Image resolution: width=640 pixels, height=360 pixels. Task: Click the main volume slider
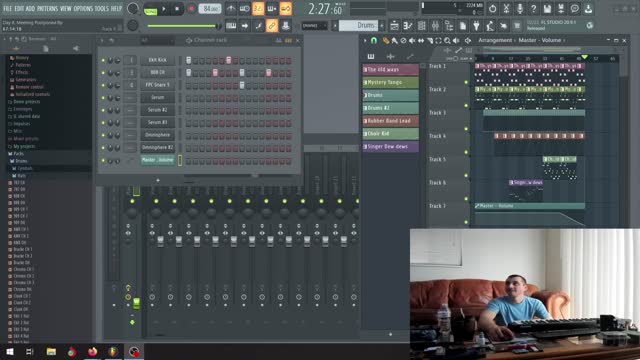[x=183, y=26]
